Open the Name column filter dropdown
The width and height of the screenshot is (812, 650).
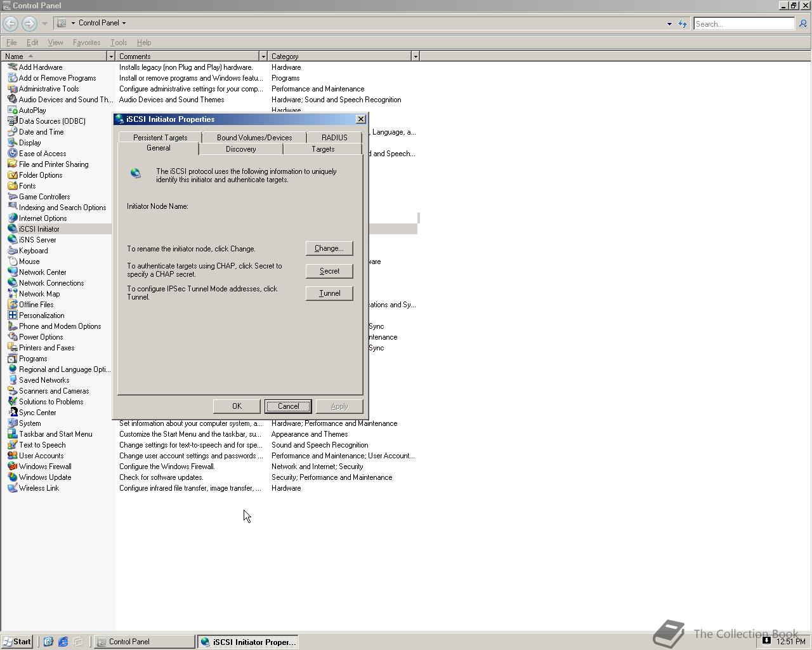[111, 56]
